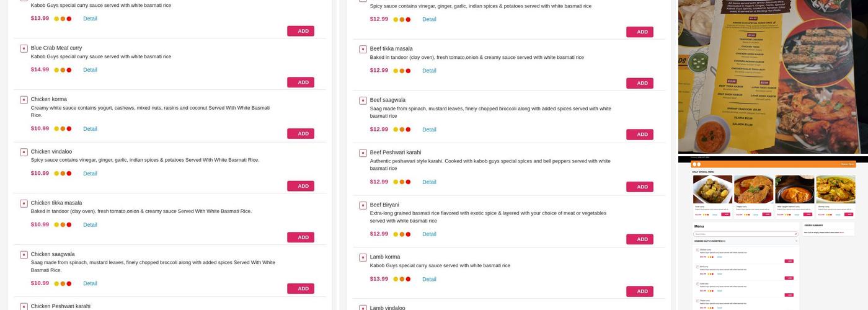
Task: Click the non-veg marker next to Chicken tikka masala
Action: [24, 203]
